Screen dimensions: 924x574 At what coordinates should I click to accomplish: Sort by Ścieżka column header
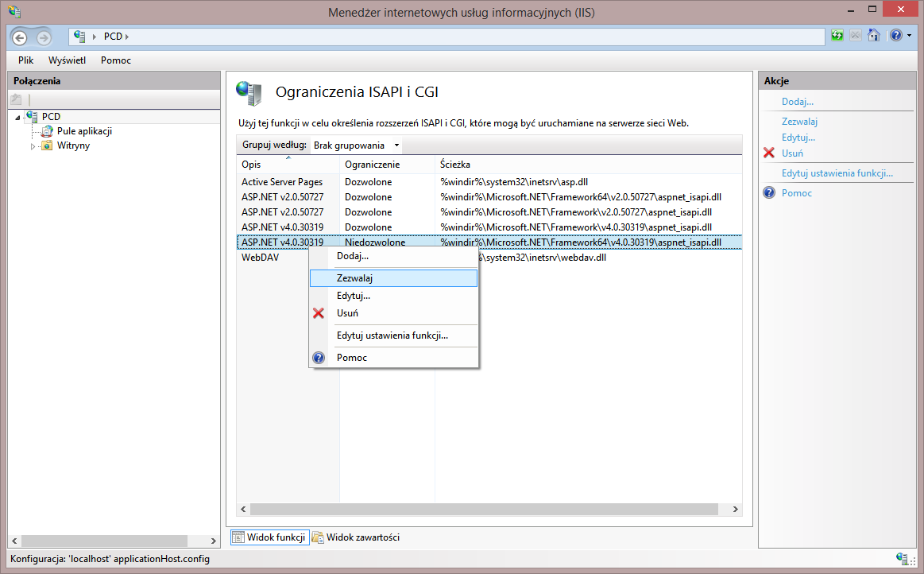pyautogui.click(x=588, y=165)
